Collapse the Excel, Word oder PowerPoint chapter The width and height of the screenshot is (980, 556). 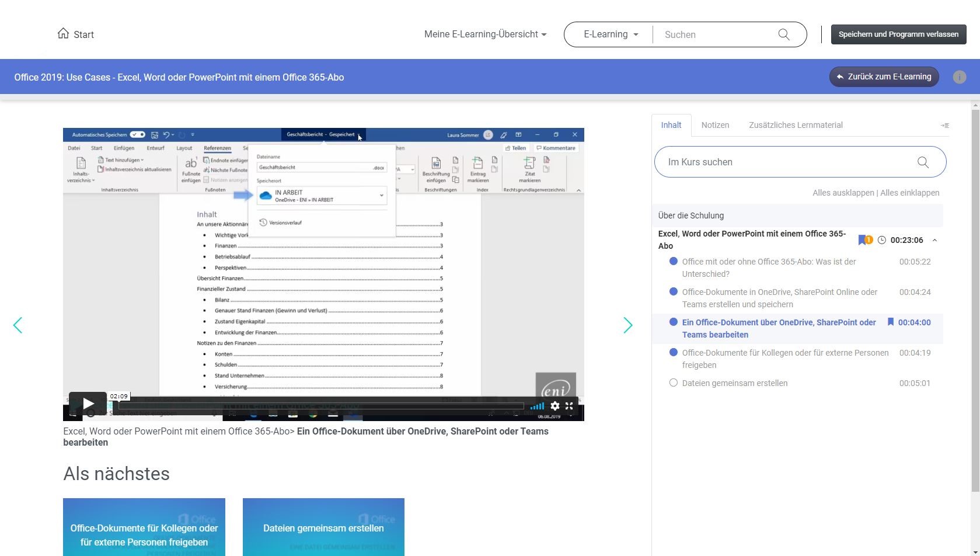(934, 240)
